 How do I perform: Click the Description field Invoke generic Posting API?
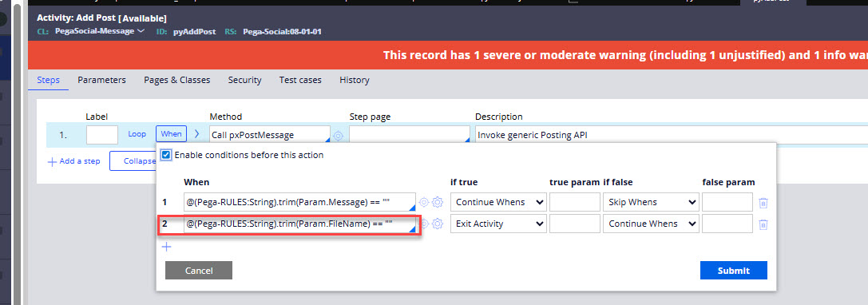[x=671, y=135]
